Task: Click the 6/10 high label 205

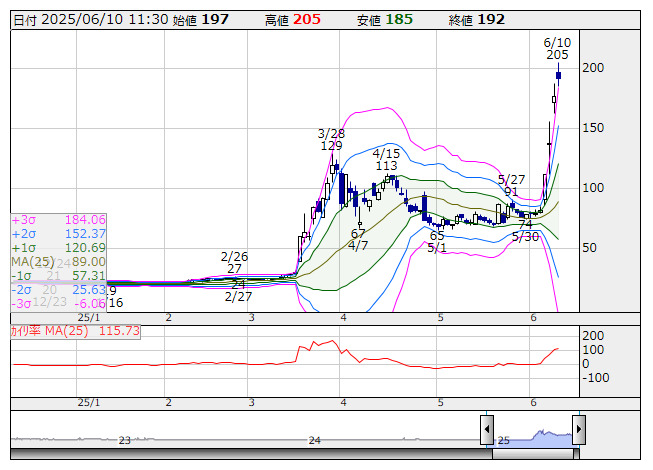Action: coord(557,55)
